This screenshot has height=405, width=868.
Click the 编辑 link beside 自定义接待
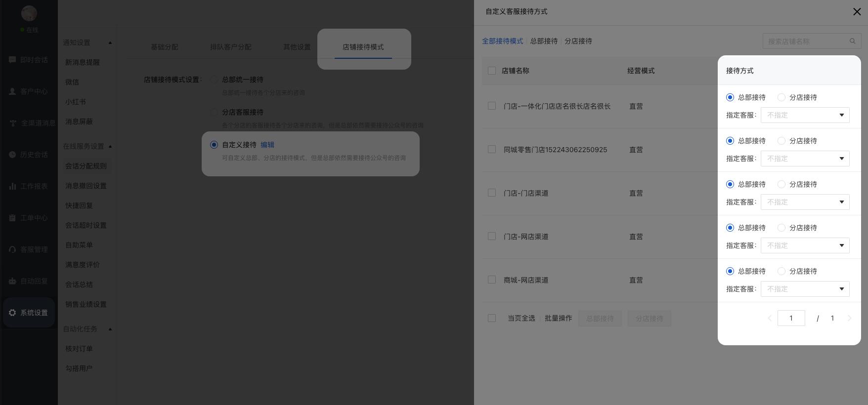267,145
